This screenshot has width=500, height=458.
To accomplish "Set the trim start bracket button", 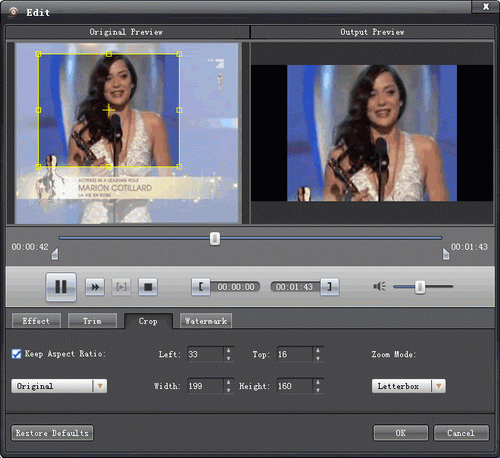I will (x=201, y=287).
